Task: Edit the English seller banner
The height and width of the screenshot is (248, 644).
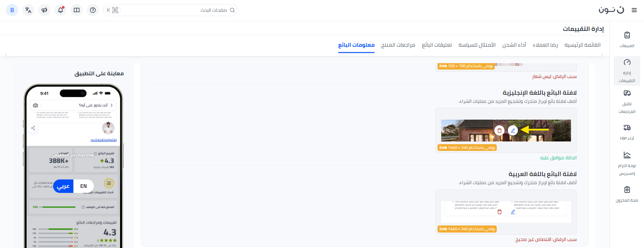Action: coord(513,130)
